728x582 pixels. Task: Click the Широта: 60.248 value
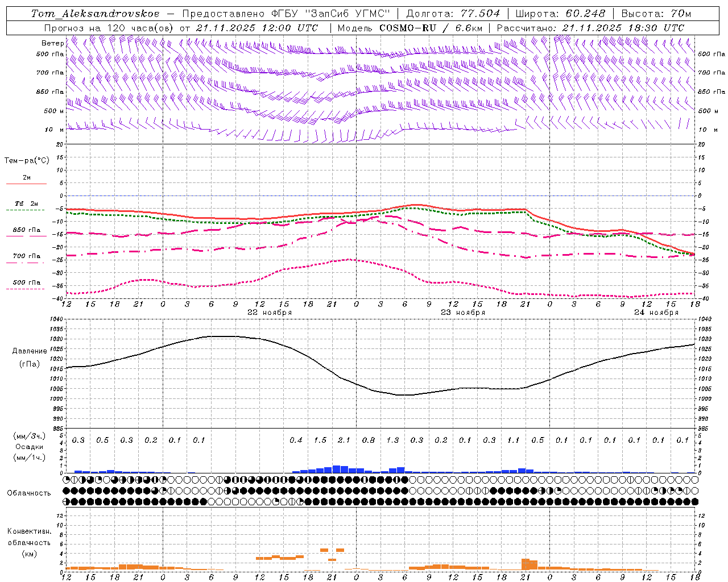pos(561,14)
